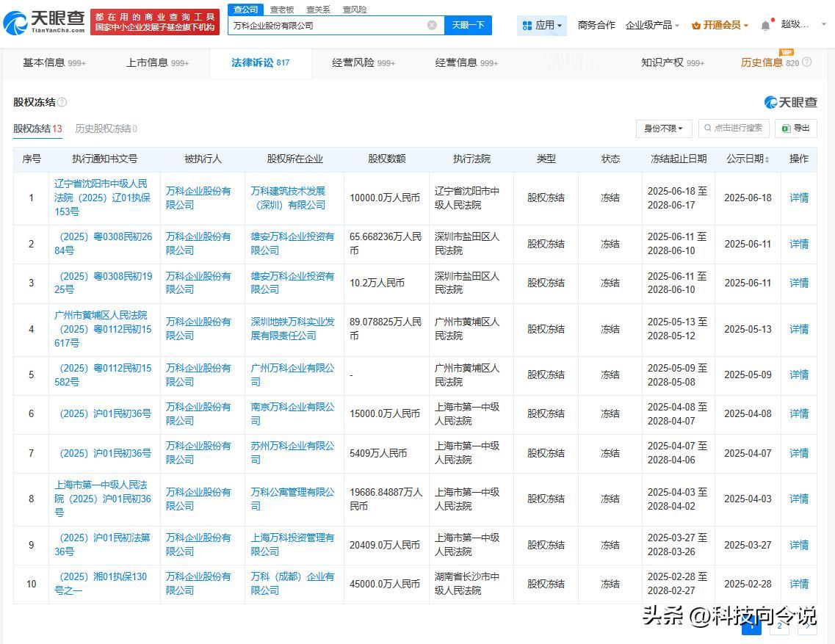Switch to 查公司 search tab
Viewport: 835px width, 644px height.
pos(245,10)
